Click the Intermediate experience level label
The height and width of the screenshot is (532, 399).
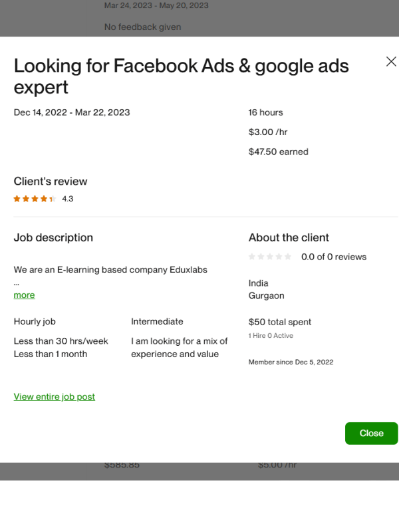157,322
